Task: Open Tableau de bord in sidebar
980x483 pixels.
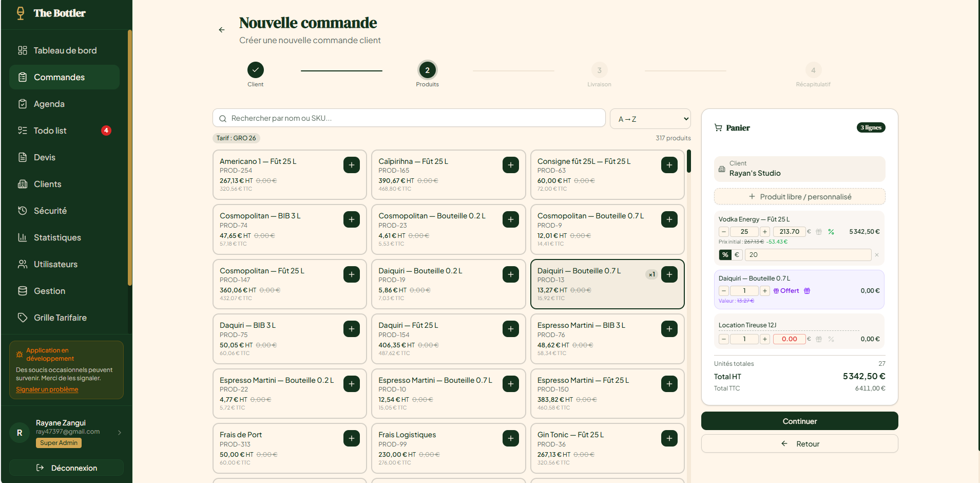Action: pyautogui.click(x=64, y=50)
